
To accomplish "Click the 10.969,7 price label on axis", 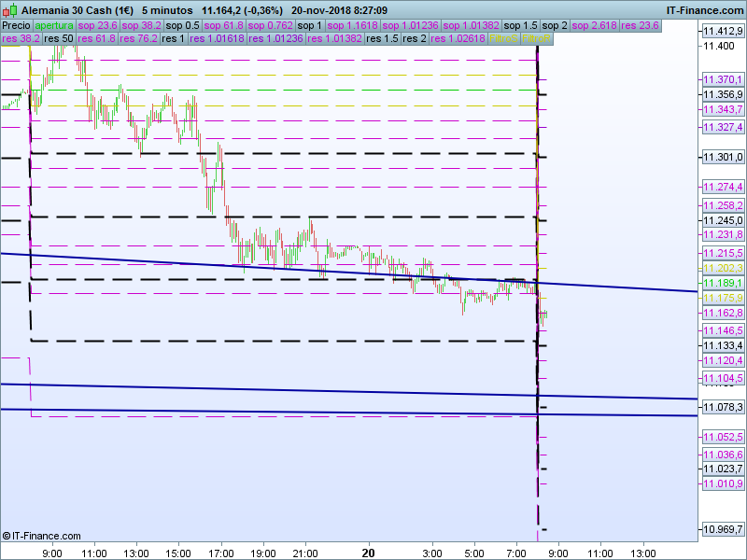I will [x=722, y=530].
